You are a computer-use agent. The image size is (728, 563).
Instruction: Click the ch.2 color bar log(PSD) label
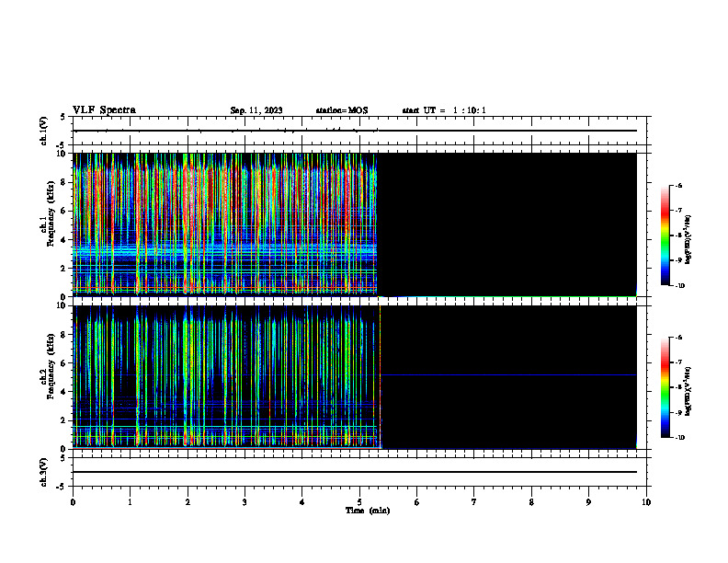tap(688, 392)
